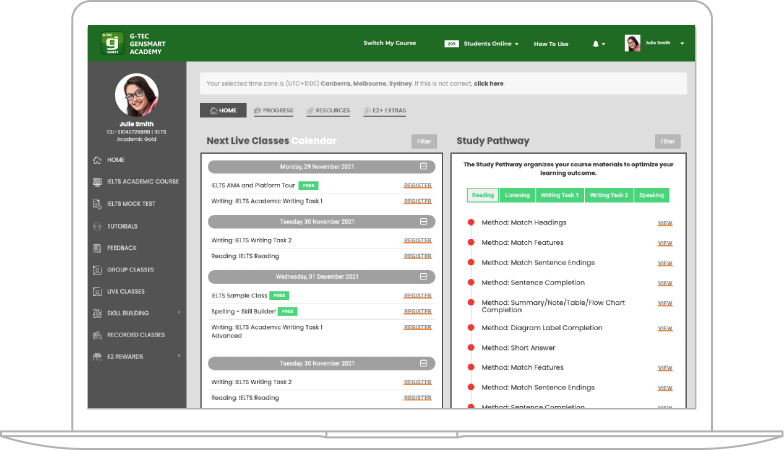The height and width of the screenshot is (450, 784).
Task: Open the sidebar Home icon
Action: [98, 160]
